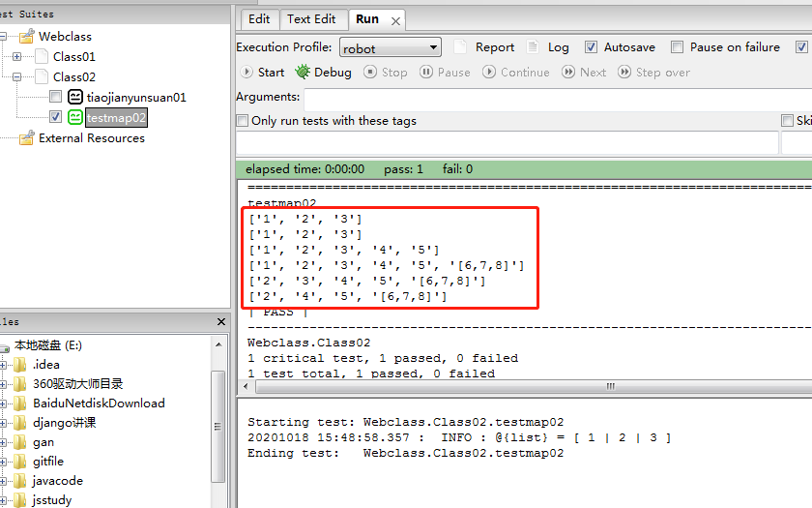This screenshot has height=508, width=812.
Task: Click the Continue icon
Action: pos(489,72)
